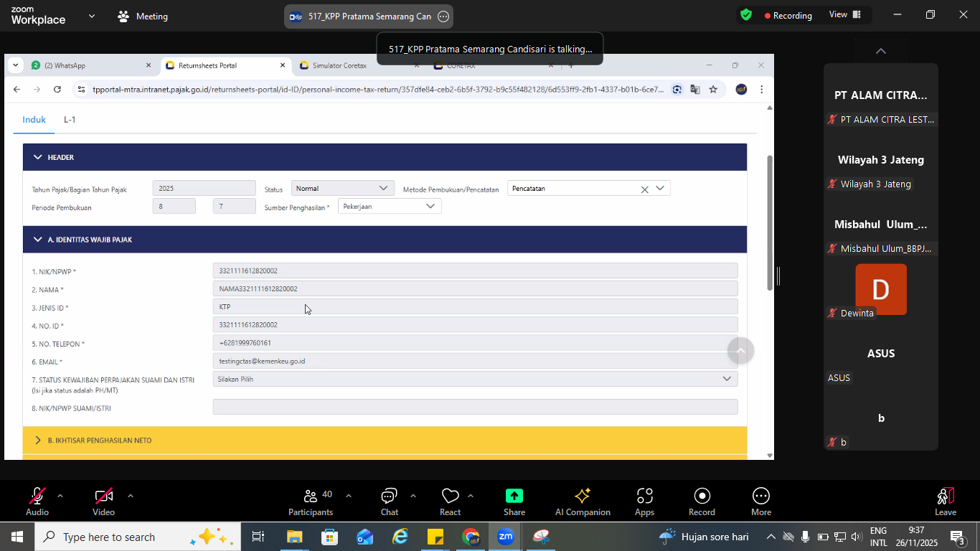Leave the meeting
The image size is (980, 551).
click(945, 496)
